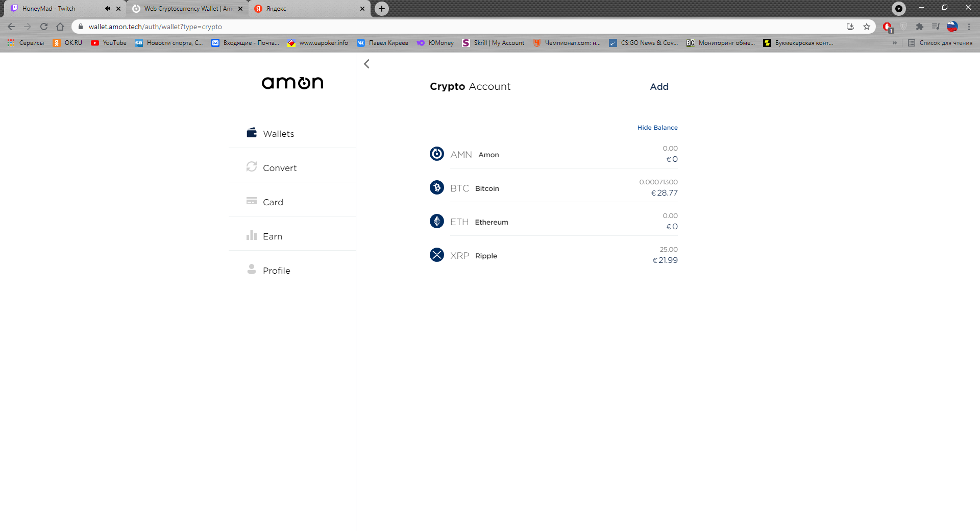This screenshot has height=531, width=980.
Task: Click Add to add a crypto account
Action: (x=659, y=87)
